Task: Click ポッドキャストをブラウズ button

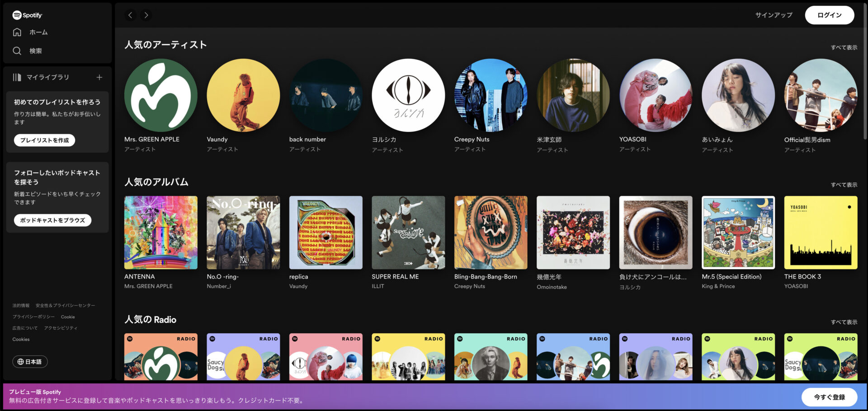Action: [52, 220]
